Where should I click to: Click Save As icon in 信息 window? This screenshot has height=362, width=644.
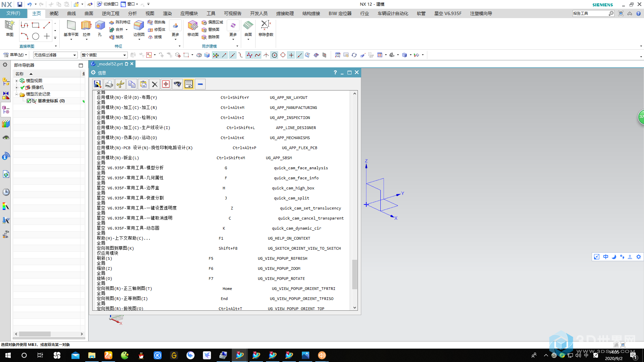point(98,84)
